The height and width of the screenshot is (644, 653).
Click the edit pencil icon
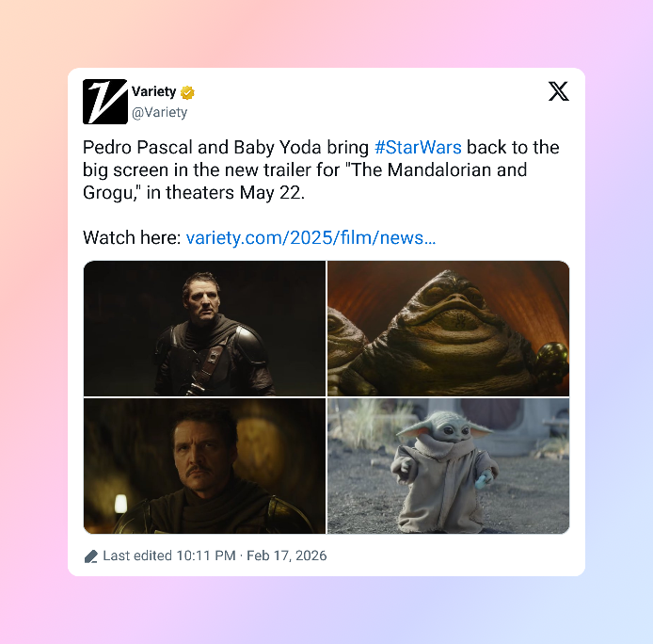pos(90,556)
